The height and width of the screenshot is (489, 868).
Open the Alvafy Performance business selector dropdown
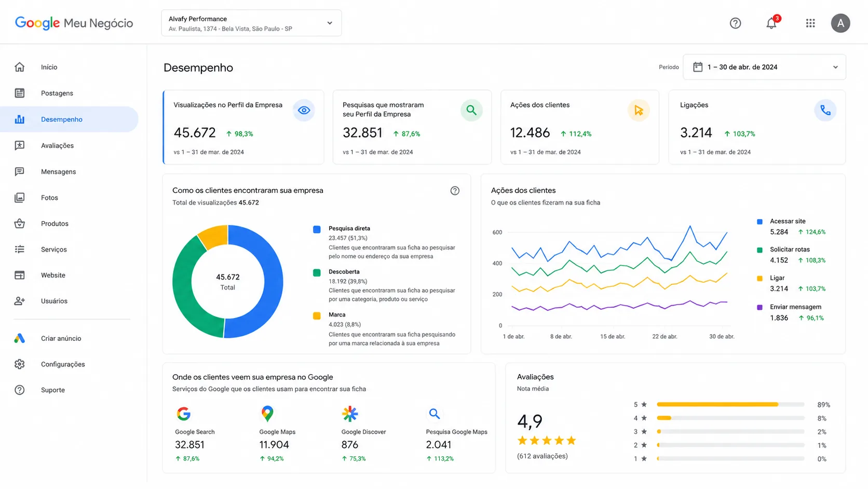[x=251, y=23]
